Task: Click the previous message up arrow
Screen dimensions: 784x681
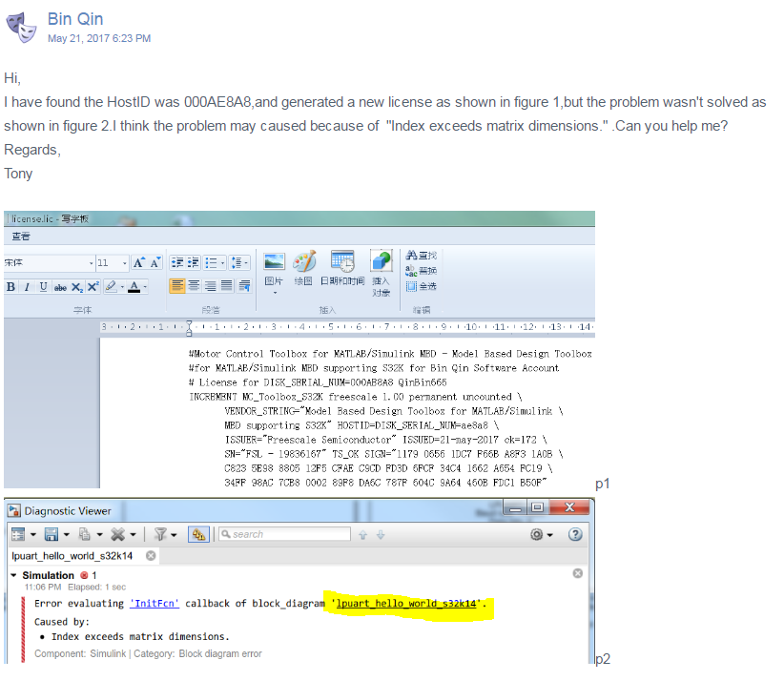Action: click(x=363, y=535)
